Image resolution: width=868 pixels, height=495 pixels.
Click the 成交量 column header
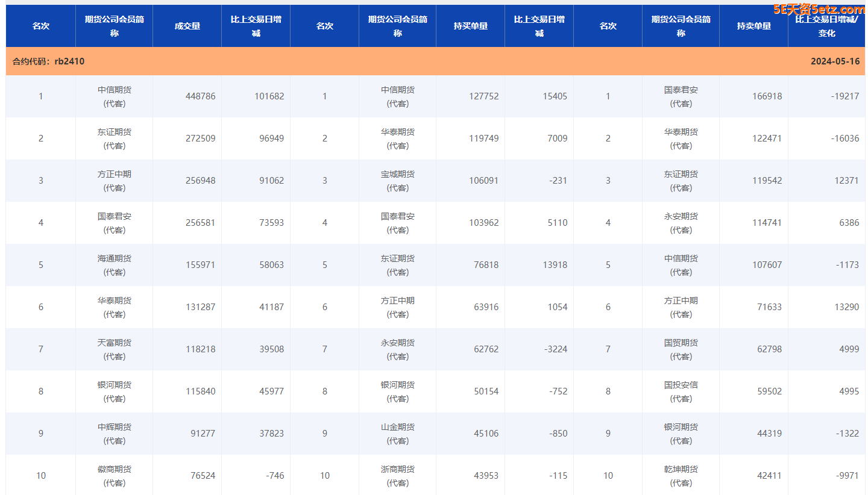(x=187, y=26)
